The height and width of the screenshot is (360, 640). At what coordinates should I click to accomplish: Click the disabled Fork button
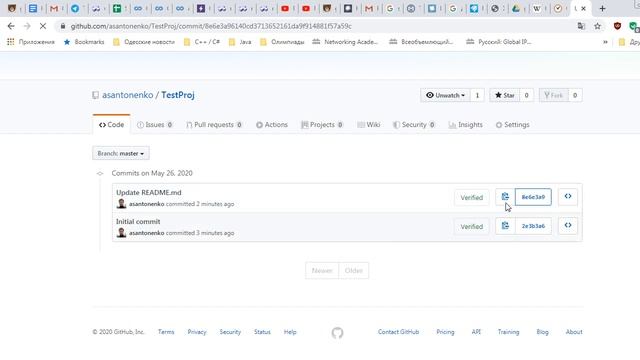click(x=553, y=95)
